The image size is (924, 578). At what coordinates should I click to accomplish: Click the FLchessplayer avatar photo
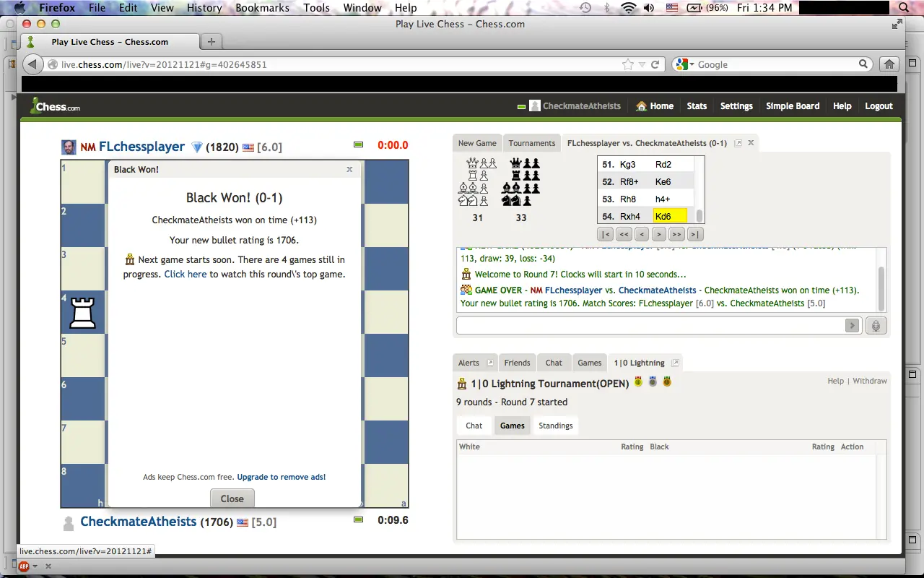click(69, 147)
